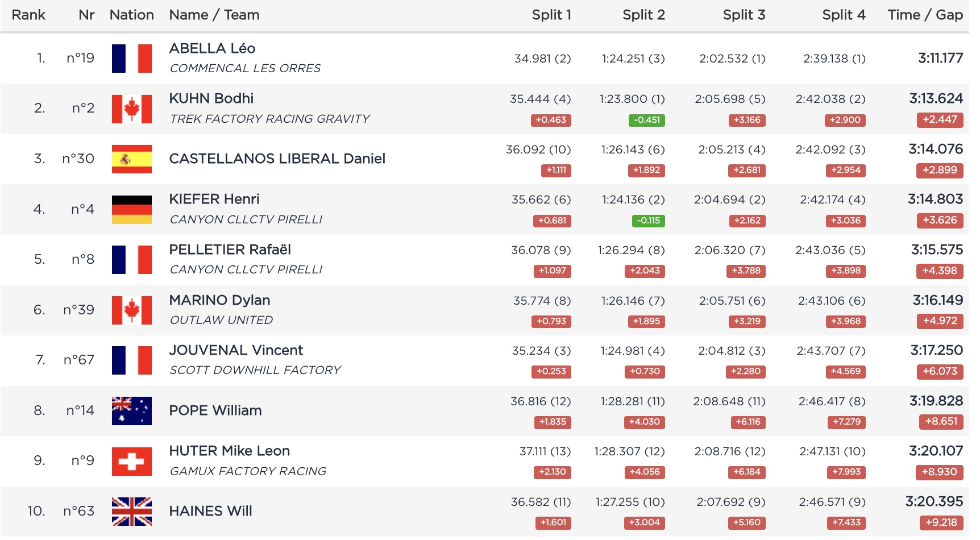
Task: Click the Canadian flag beside MARINO Dylan
Action: 132,310
